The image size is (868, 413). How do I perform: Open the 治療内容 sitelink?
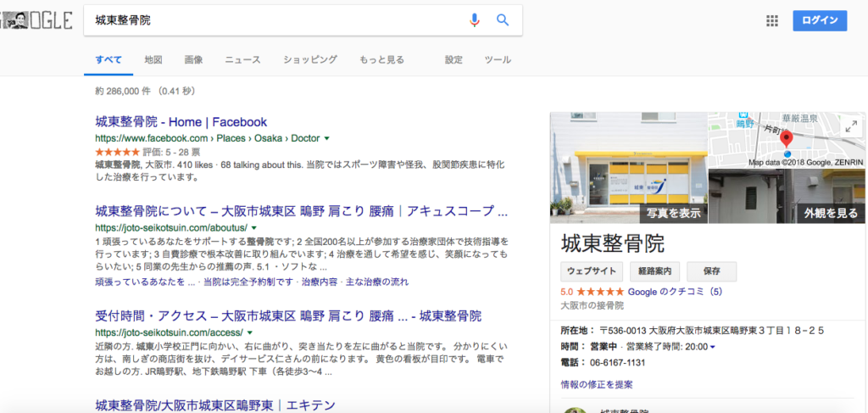click(320, 282)
